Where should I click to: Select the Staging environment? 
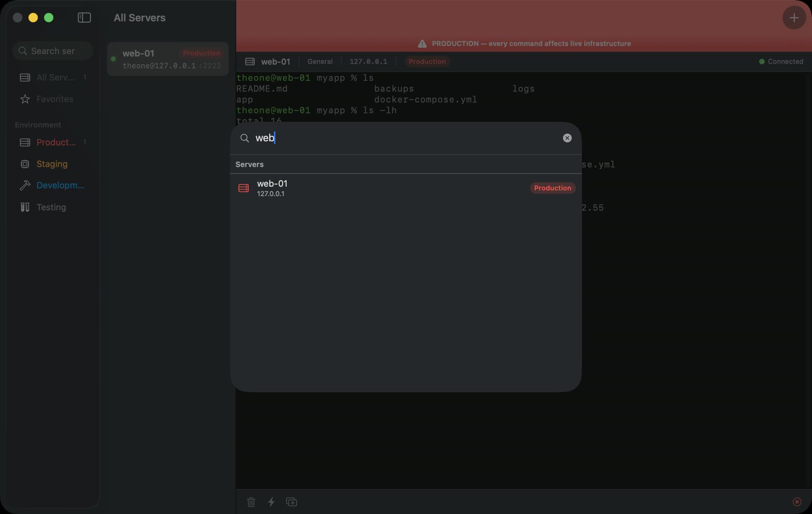click(x=53, y=164)
